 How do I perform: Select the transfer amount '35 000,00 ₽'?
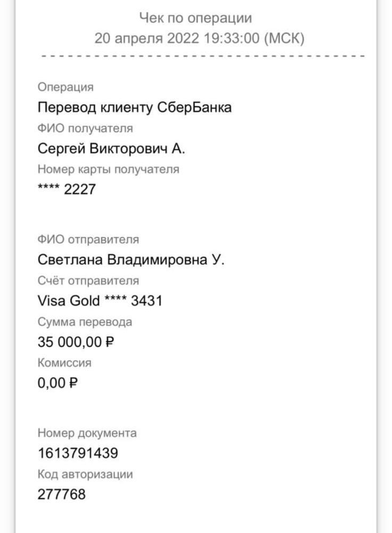point(76,342)
